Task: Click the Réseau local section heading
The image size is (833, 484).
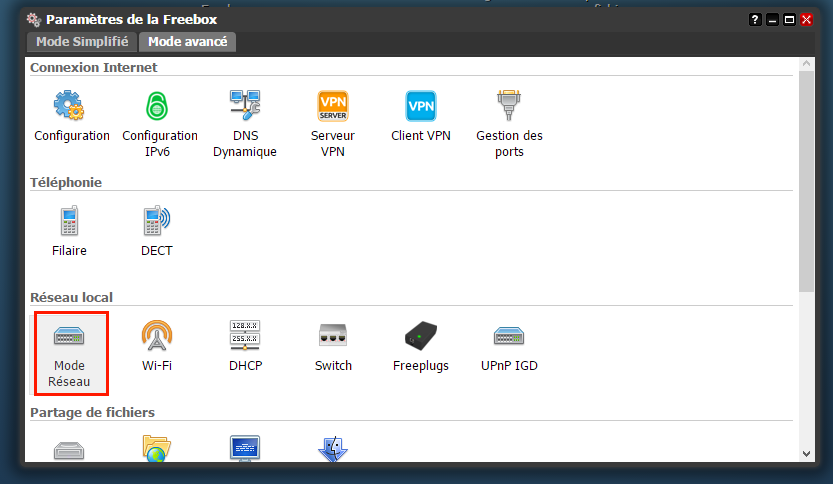Action: coord(71,298)
